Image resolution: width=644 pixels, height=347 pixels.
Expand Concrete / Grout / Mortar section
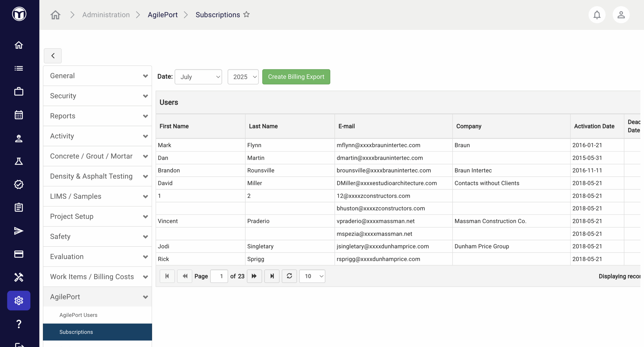coord(98,156)
